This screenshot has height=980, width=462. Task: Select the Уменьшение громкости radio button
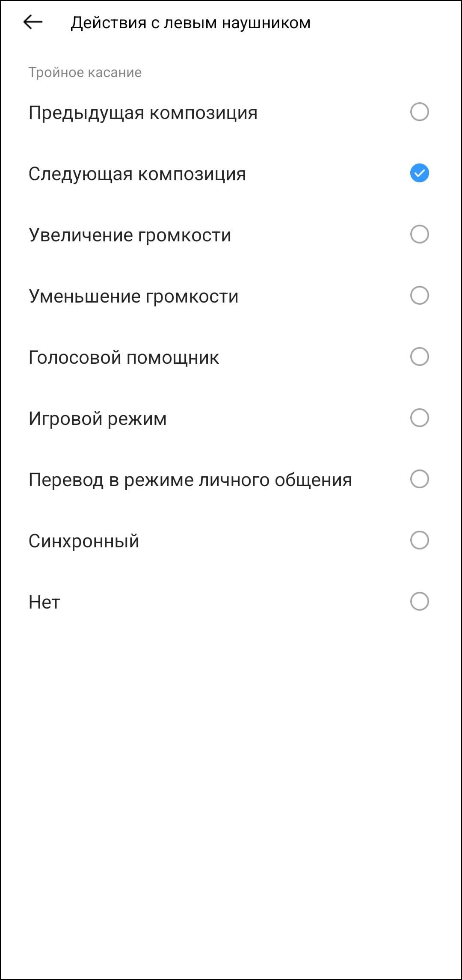pyautogui.click(x=419, y=296)
